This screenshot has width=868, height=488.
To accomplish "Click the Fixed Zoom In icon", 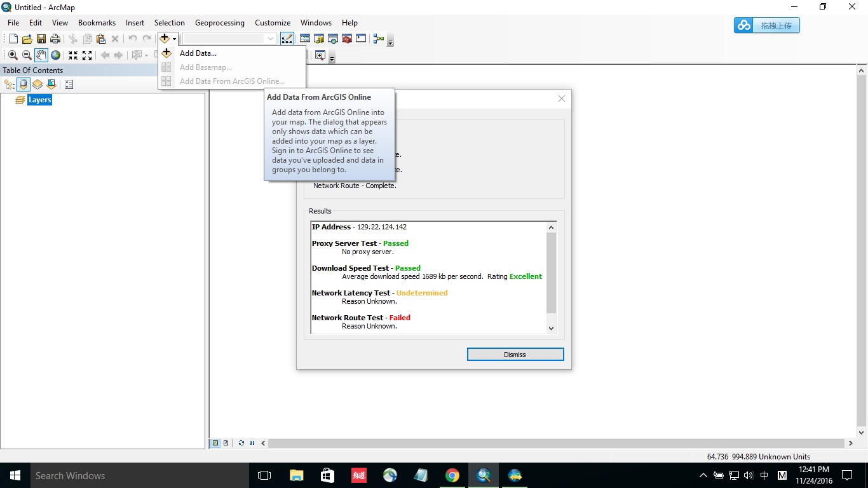I will [73, 55].
